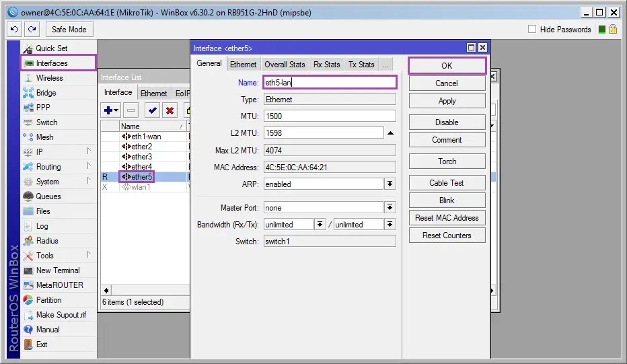
Task: Select ether3 row in list
Action: point(145,156)
